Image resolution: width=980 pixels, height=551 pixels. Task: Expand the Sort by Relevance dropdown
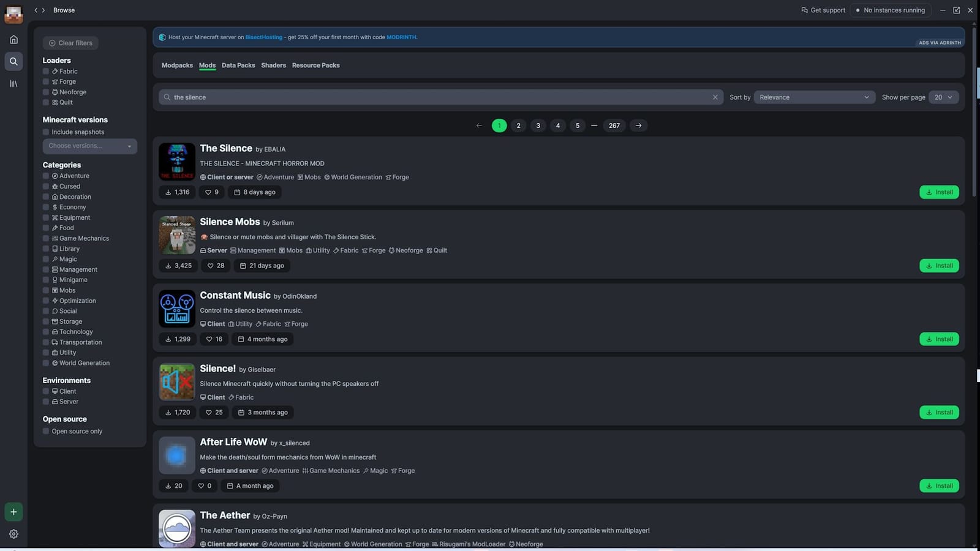point(813,97)
